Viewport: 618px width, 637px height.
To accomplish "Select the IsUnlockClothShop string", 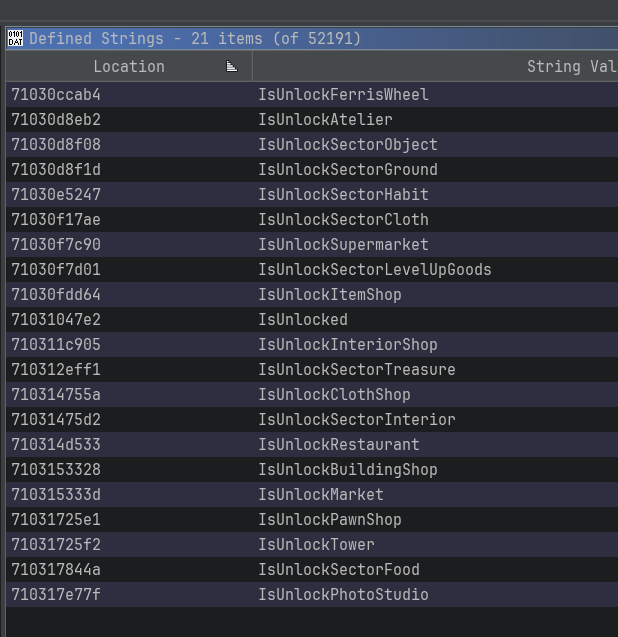I will (x=334, y=395).
